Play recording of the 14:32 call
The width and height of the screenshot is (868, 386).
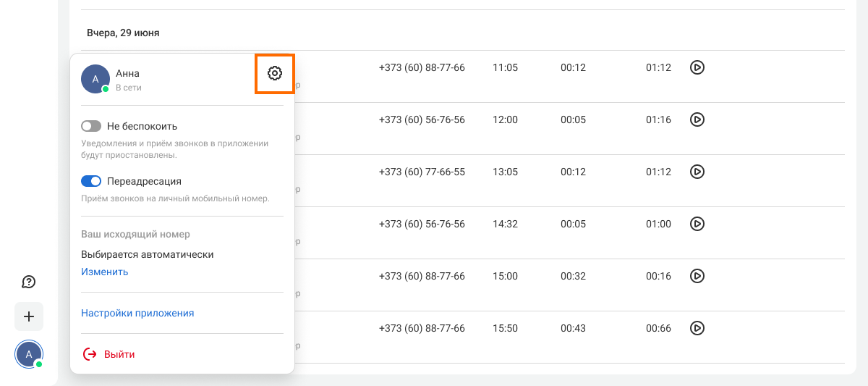697,224
